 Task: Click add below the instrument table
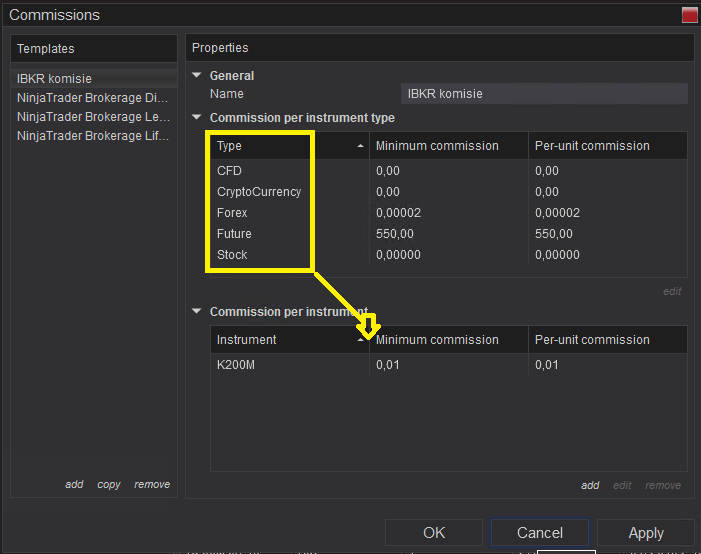[590, 485]
